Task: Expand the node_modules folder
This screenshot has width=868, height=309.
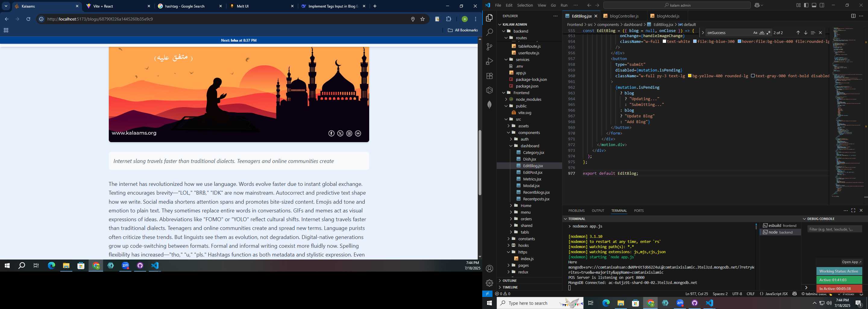Action: point(506,99)
